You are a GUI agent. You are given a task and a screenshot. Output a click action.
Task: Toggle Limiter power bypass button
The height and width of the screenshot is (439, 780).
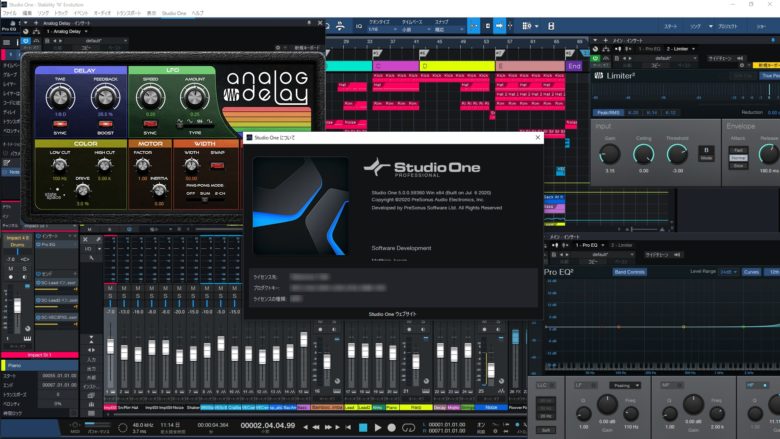click(x=595, y=58)
